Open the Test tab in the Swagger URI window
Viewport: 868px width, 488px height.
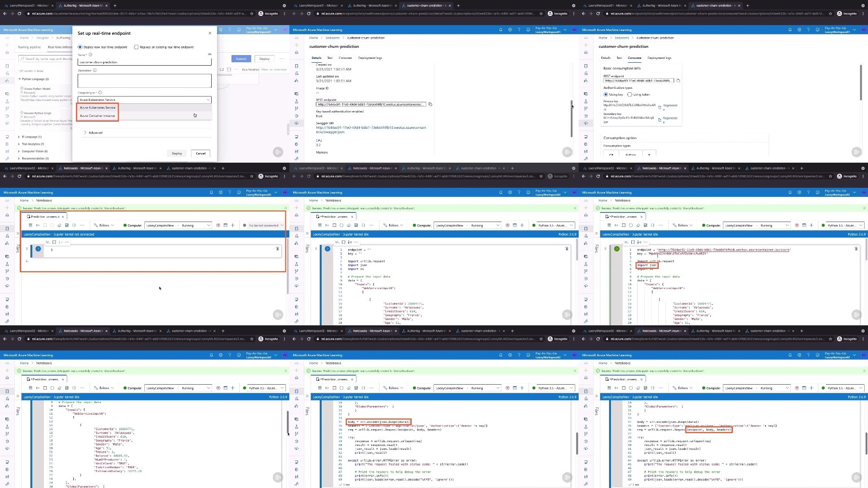click(x=330, y=58)
